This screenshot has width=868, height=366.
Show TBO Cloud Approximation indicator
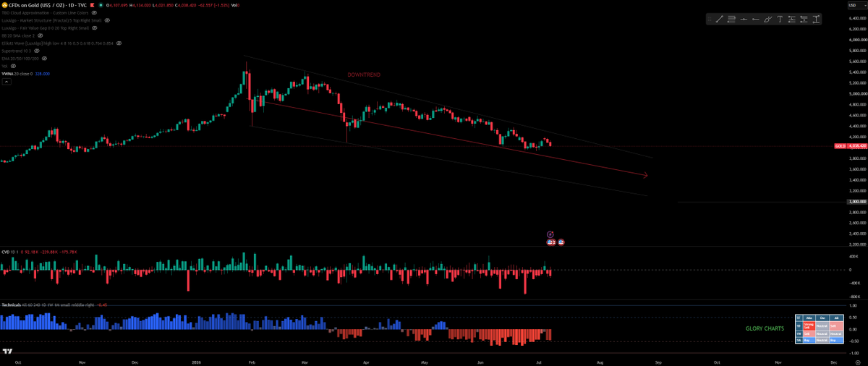click(94, 13)
